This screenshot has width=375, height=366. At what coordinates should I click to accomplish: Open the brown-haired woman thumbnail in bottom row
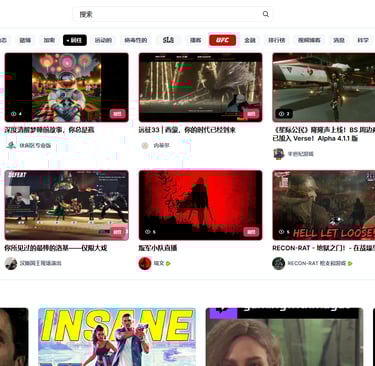click(x=284, y=337)
